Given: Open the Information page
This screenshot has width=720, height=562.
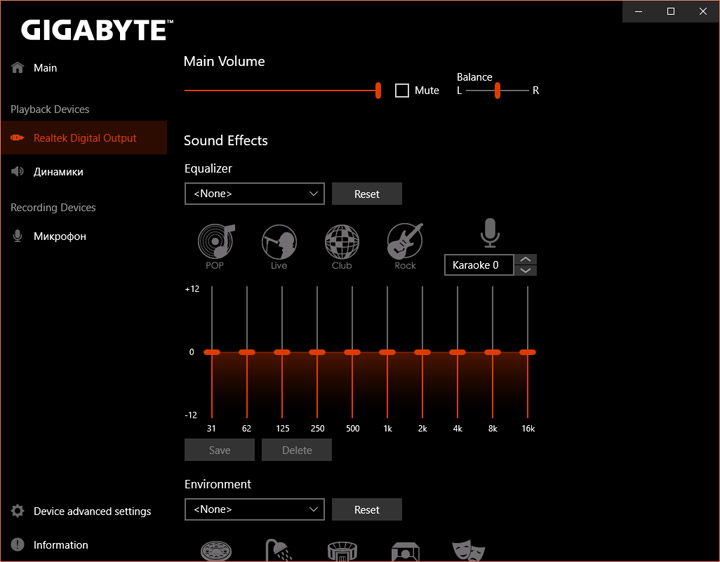Looking at the screenshot, I should click(84, 545).
